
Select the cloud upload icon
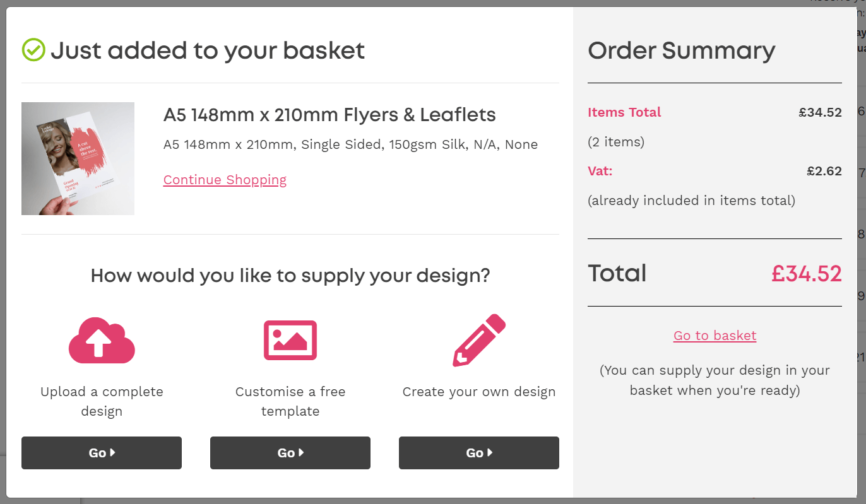point(101,340)
